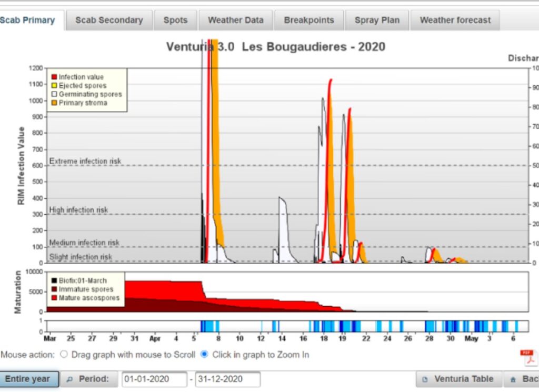Open the Weather Data tab

(236, 21)
